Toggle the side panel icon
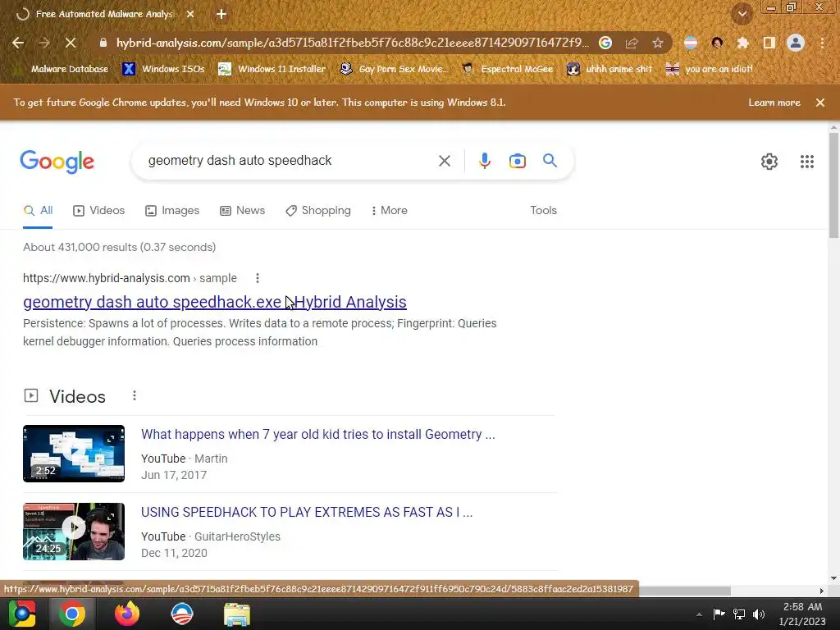The height and width of the screenshot is (630, 840). tap(769, 43)
